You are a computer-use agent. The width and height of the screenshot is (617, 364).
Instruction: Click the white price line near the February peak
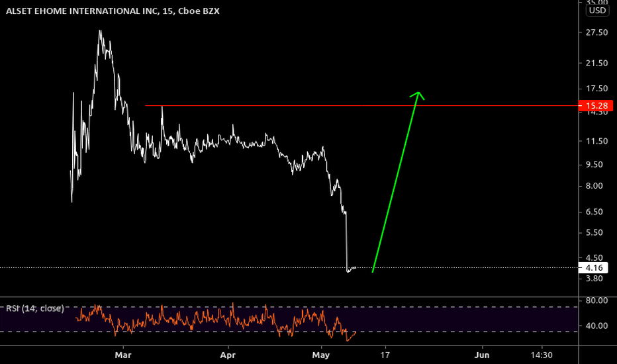coord(101,34)
